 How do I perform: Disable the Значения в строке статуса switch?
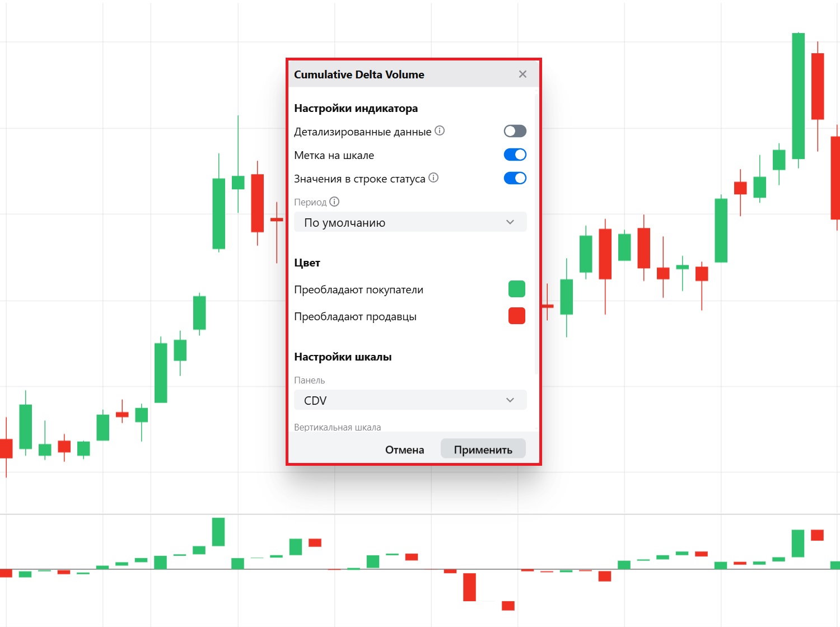(515, 178)
